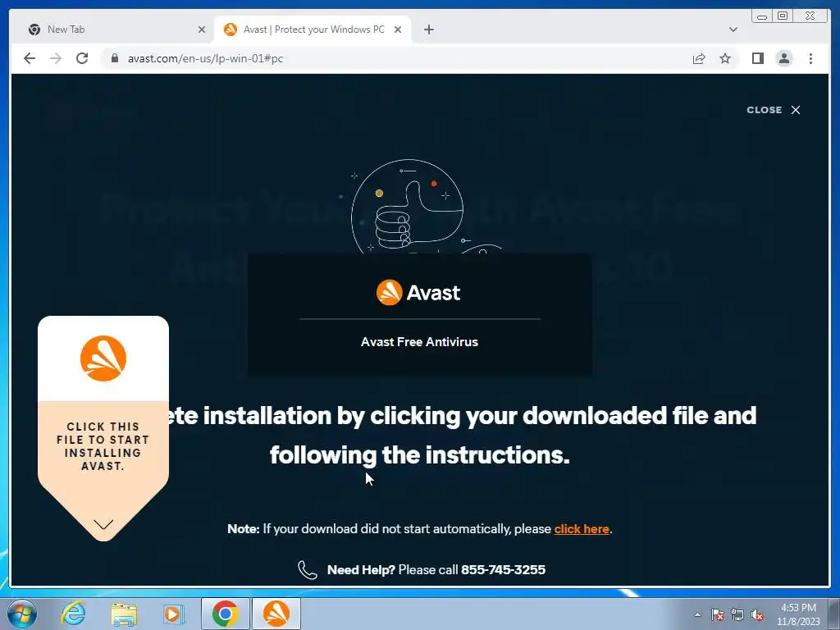Open the Chrome profile menu
840x630 pixels.
tap(783, 58)
